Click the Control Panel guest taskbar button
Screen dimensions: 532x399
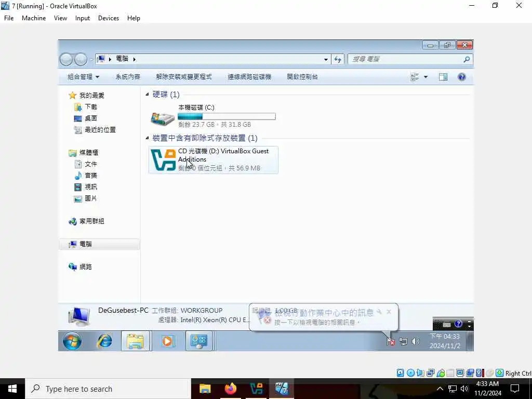(199, 341)
